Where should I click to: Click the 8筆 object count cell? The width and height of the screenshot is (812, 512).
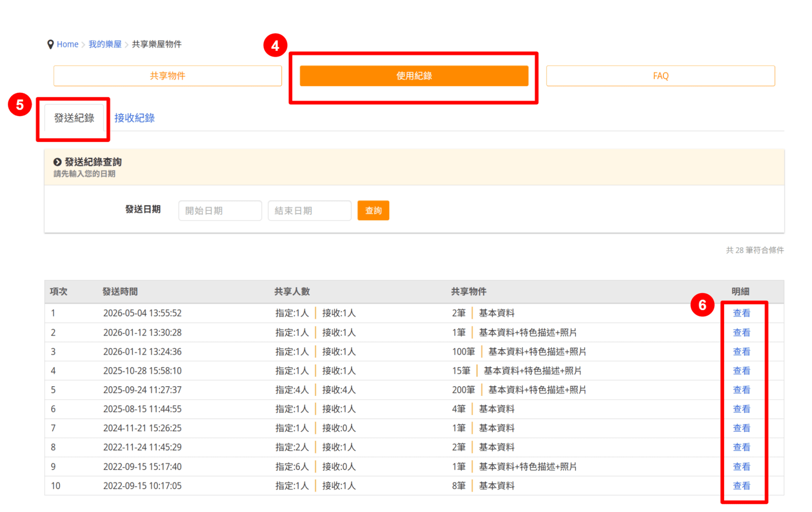tap(459, 486)
